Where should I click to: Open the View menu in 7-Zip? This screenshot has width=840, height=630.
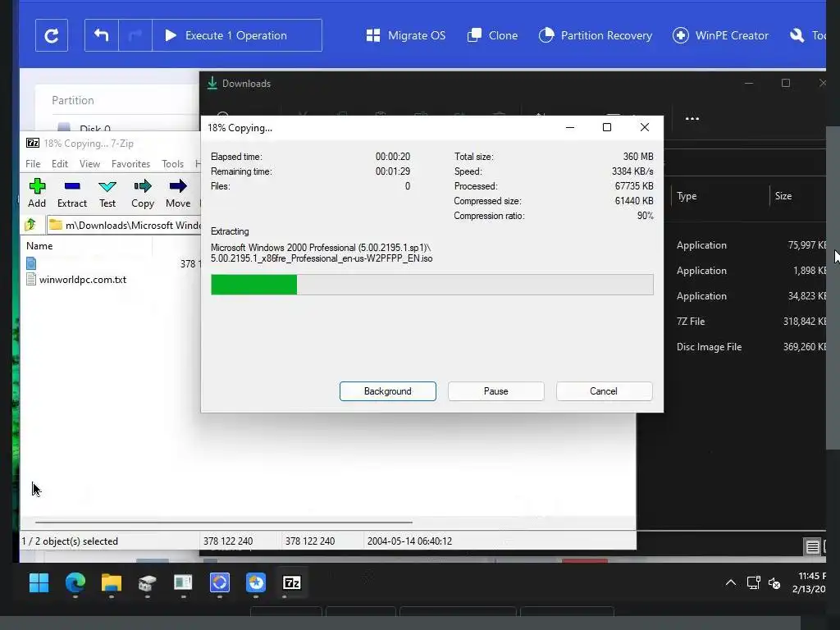[89, 164]
